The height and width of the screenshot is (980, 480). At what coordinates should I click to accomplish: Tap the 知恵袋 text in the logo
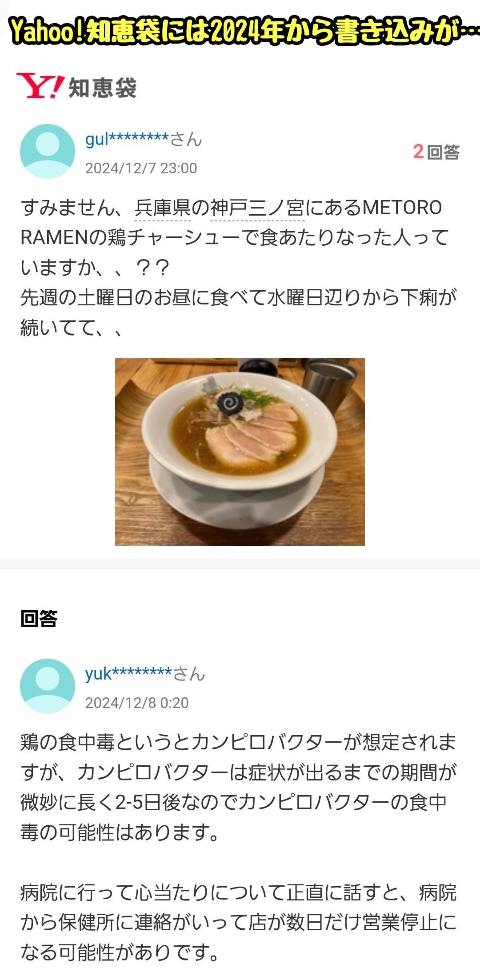point(102,88)
